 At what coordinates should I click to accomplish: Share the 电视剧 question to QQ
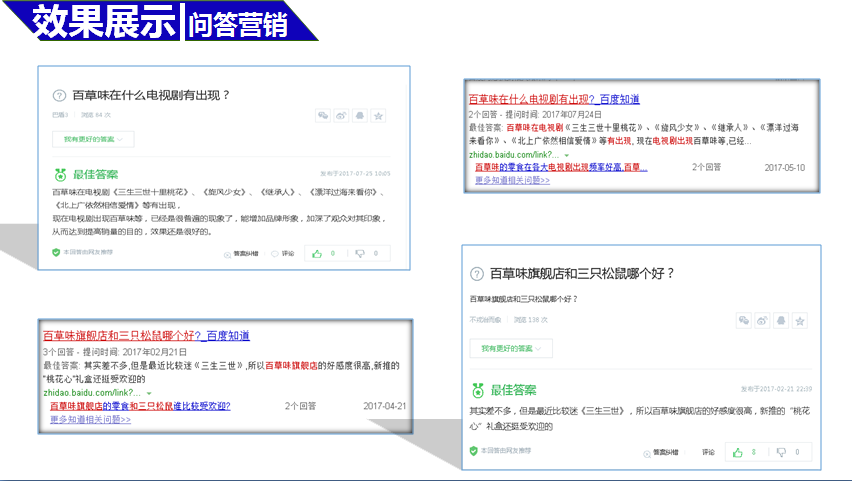coord(360,116)
